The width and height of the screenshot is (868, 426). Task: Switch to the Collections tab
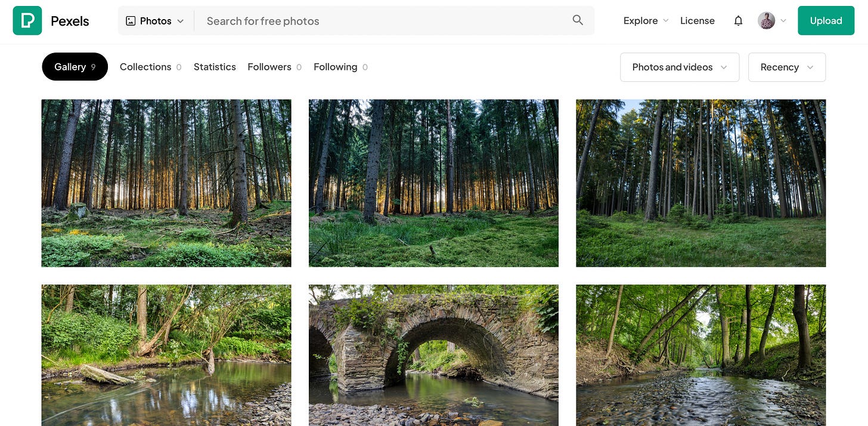(x=150, y=67)
